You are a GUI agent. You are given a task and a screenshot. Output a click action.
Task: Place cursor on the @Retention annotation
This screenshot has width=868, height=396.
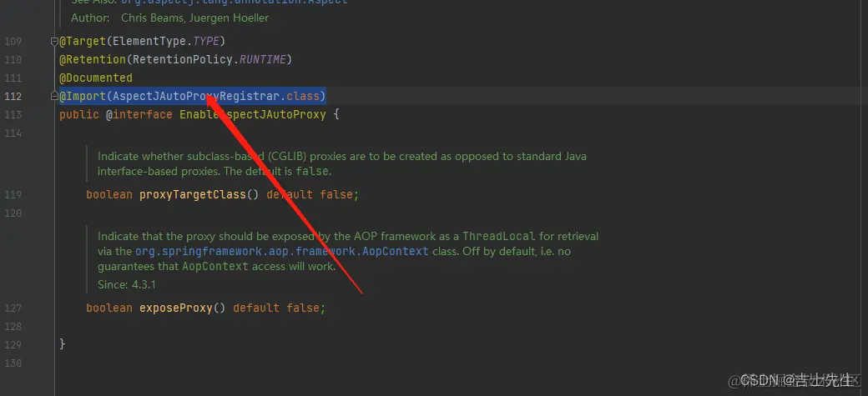[93, 59]
